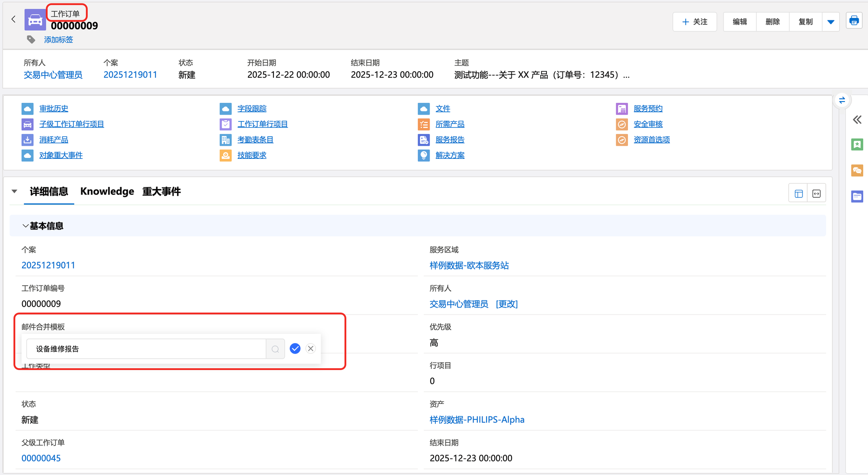Screen dimensions: 868x475
Task: Switch to the Knowledge tab
Action: [x=107, y=191]
